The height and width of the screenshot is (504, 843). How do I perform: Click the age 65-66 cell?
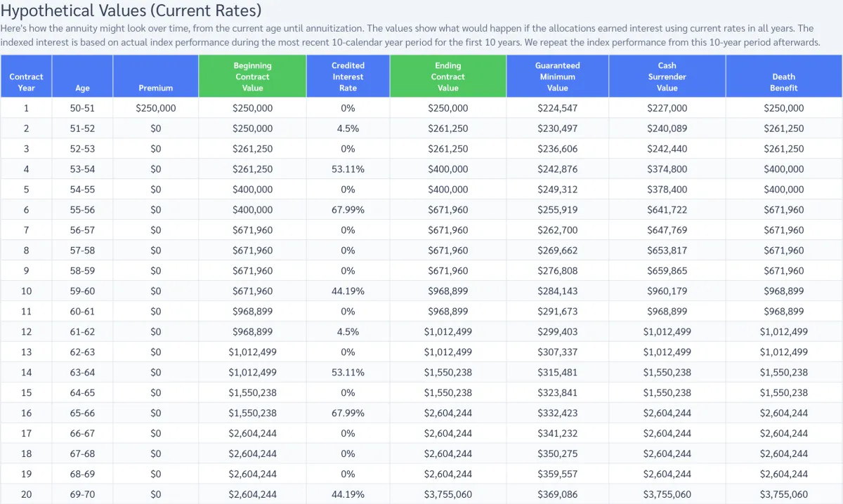[x=82, y=413]
